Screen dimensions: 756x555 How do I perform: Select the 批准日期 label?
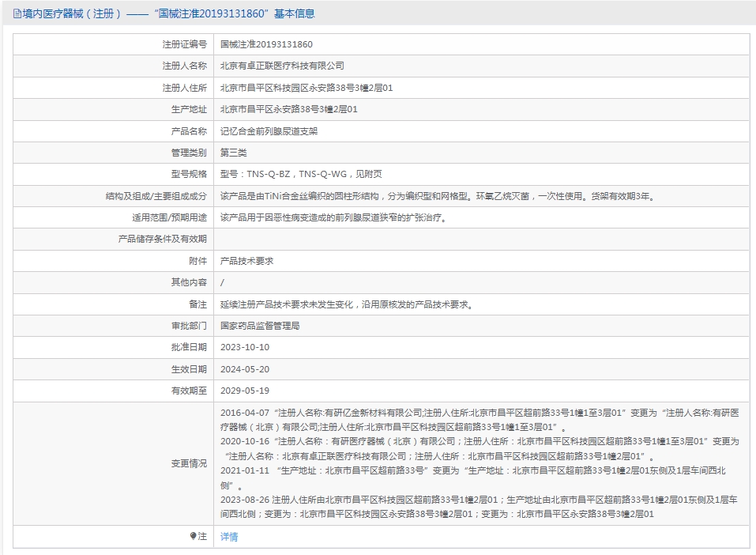(x=189, y=348)
